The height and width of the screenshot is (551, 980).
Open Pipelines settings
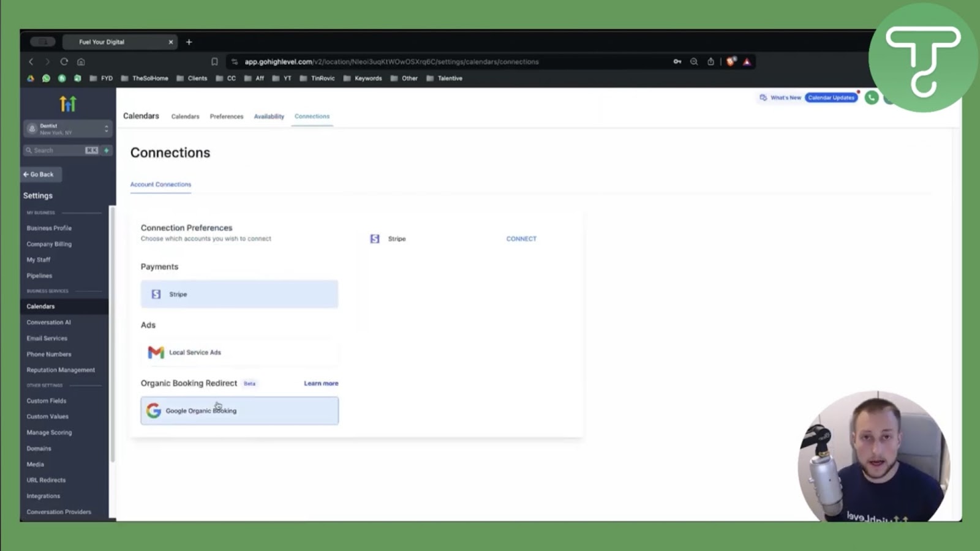(39, 275)
